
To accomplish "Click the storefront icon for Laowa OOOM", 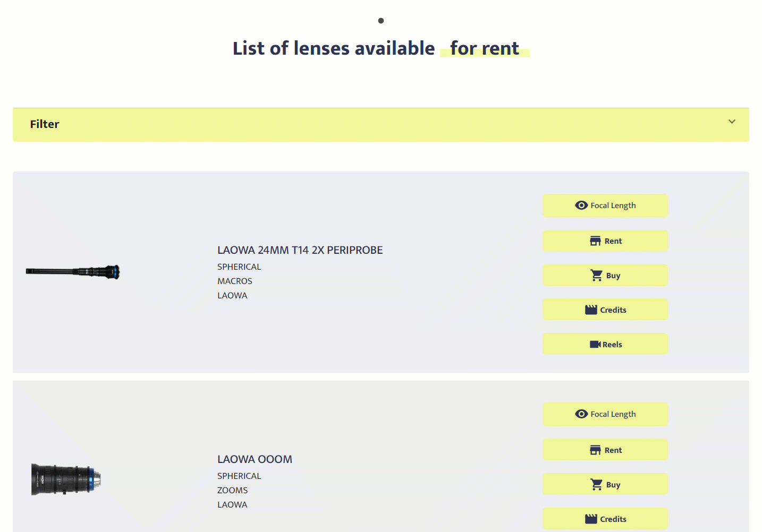I will pyautogui.click(x=595, y=450).
